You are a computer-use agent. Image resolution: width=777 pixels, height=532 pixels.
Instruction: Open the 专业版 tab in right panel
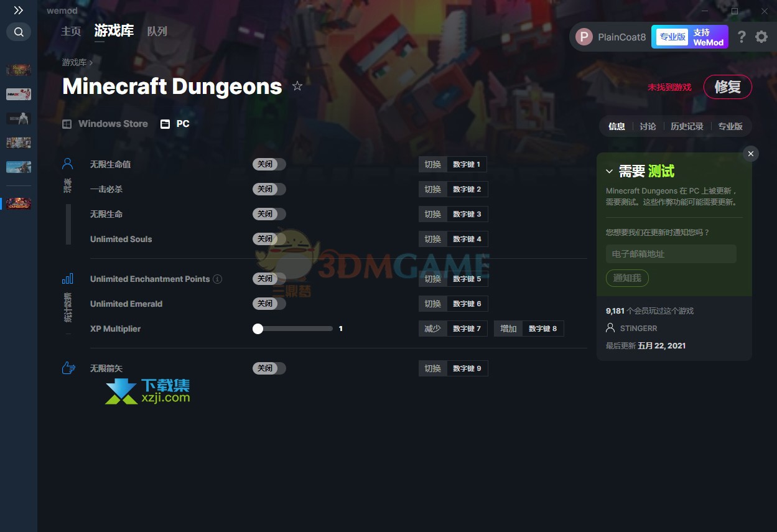(730, 126)
